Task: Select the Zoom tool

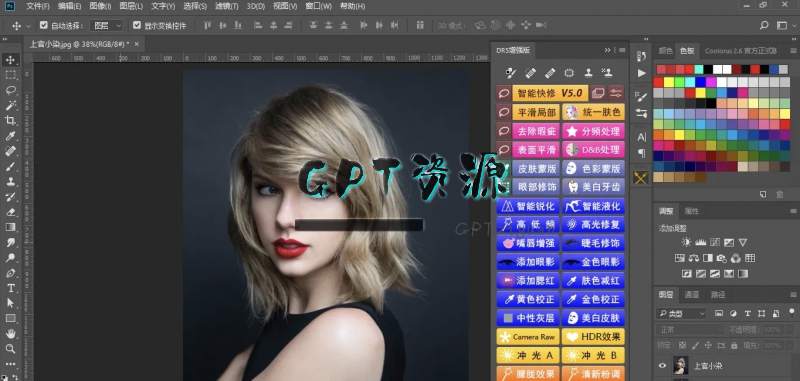Action: point(10,349)
